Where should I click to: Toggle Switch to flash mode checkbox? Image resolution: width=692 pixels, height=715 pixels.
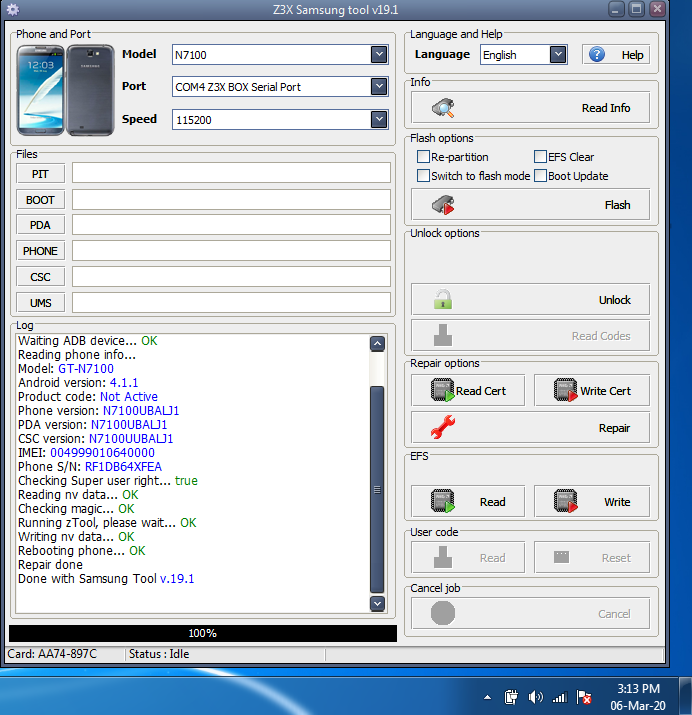tap(423, 176)
